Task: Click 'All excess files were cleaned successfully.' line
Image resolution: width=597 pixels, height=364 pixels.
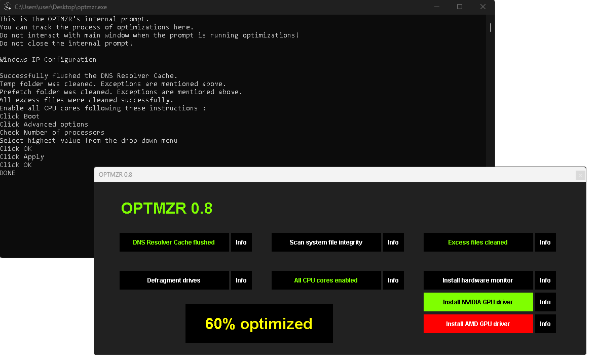Action: (x=87, y=100)
